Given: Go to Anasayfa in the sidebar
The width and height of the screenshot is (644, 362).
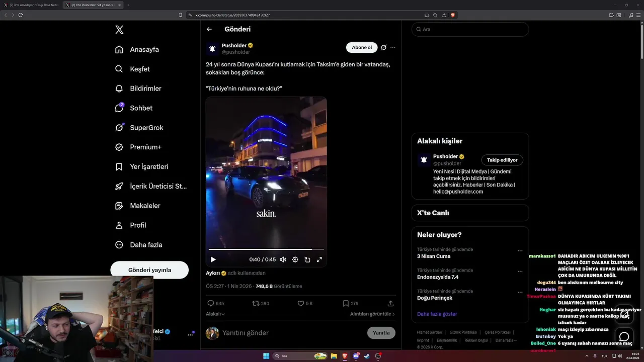Looking at the screenshot, I should 137,49.
